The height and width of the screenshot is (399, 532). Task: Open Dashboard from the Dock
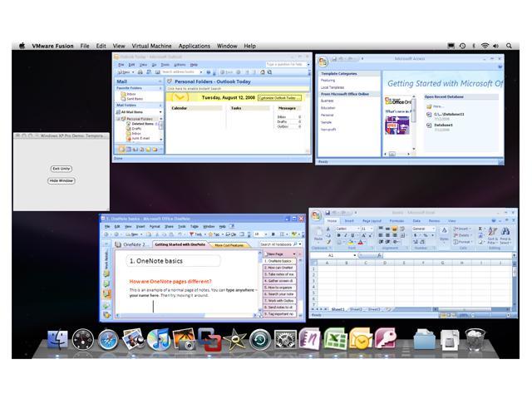click(83, 340)
